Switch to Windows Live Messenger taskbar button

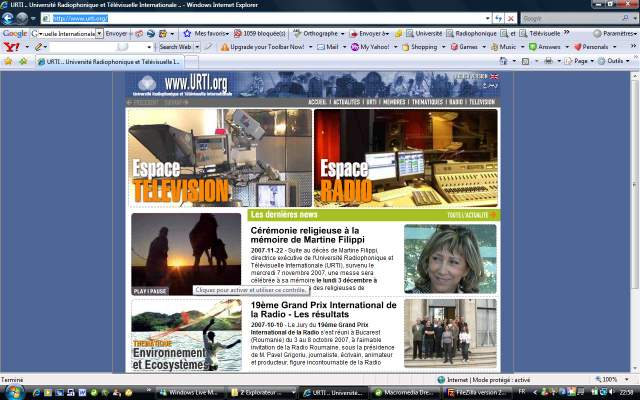191,393
